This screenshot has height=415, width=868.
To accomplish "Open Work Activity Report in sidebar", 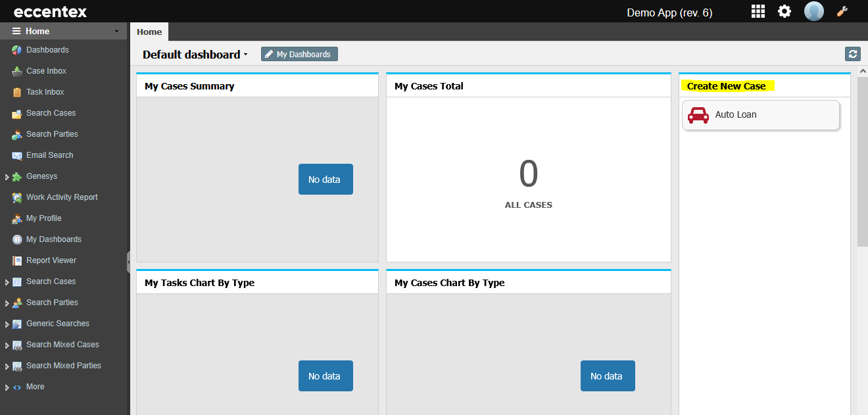I will point(62,197).
